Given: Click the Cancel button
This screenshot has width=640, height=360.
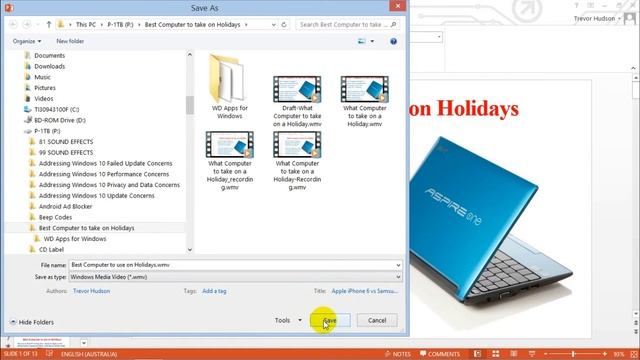Looking at the screenshot, I should [x=377, y=320].
